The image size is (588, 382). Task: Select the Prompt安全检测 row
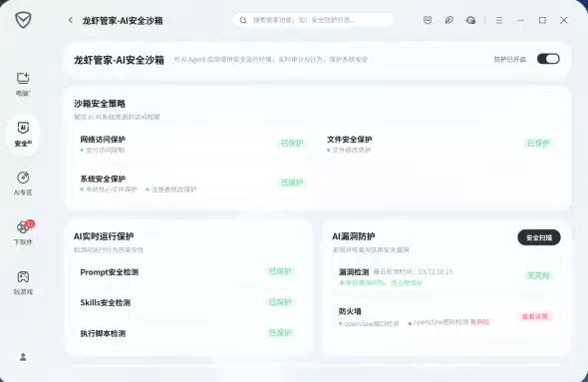(x=187, y=272)
